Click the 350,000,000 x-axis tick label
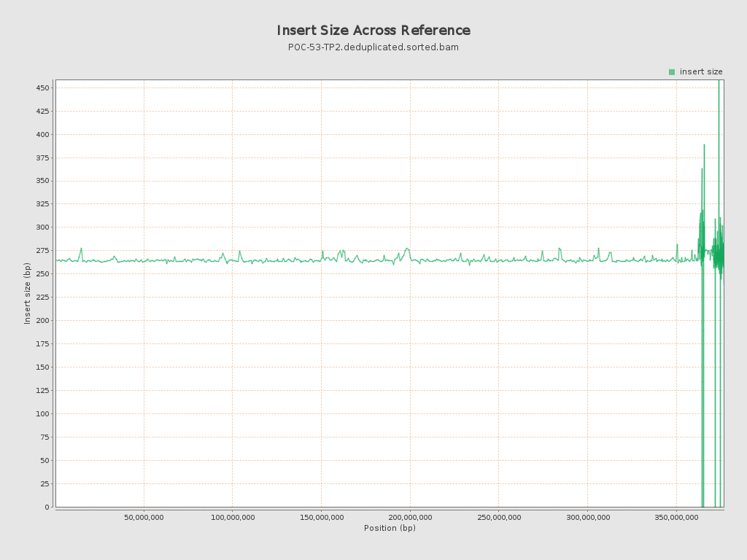The height and width of the screenshot is (560, 747). (676, 517)
